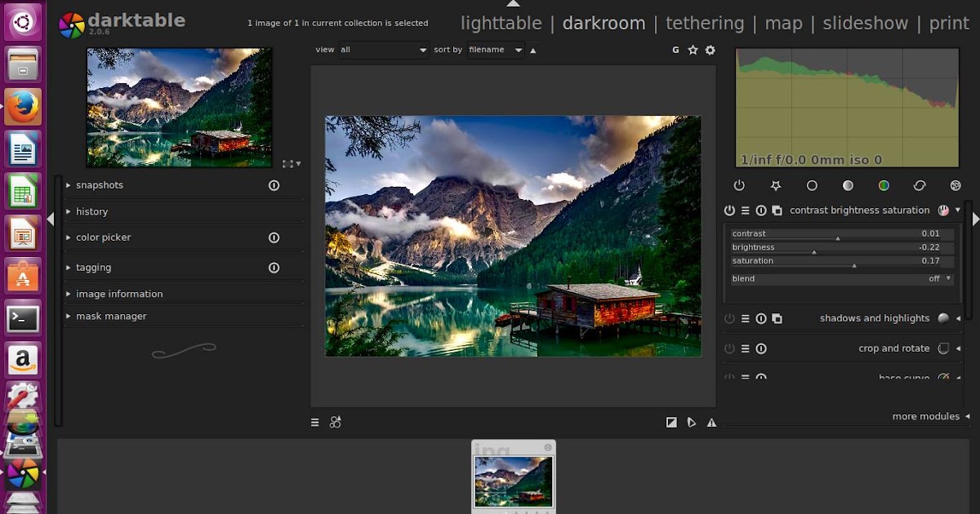Viewport: 980px width, 514px height.
Task: Open the Ubuntu Dash home button
Action: click(x=23, y=22)
